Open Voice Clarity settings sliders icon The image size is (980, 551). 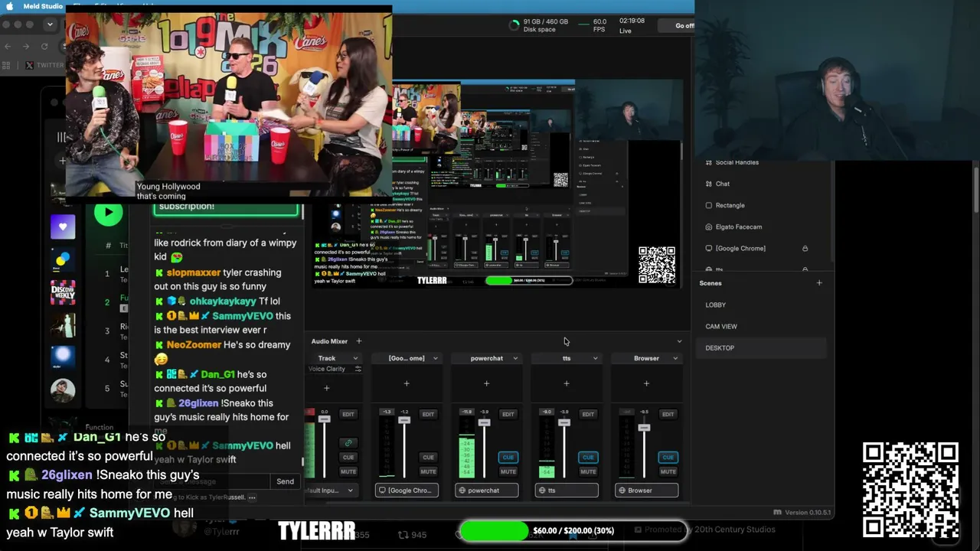coord(358,369)
